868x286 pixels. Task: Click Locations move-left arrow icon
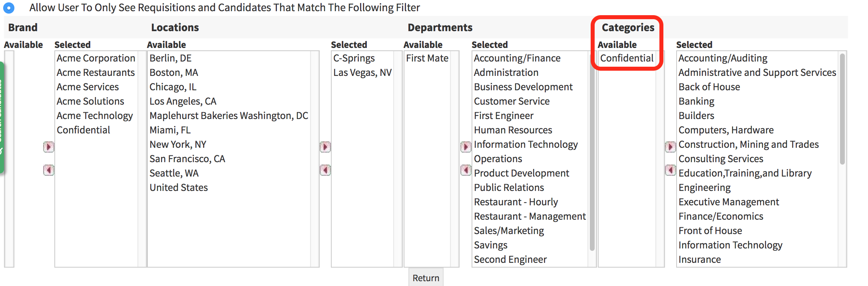click(x=325, y=170)
